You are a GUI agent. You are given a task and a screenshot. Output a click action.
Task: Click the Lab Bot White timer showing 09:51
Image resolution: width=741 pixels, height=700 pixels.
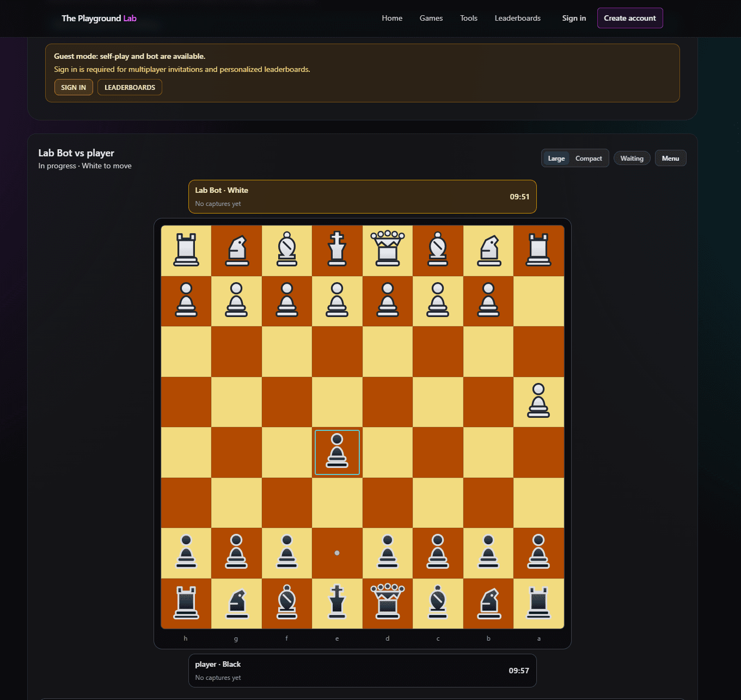click(x=518, y=197)
